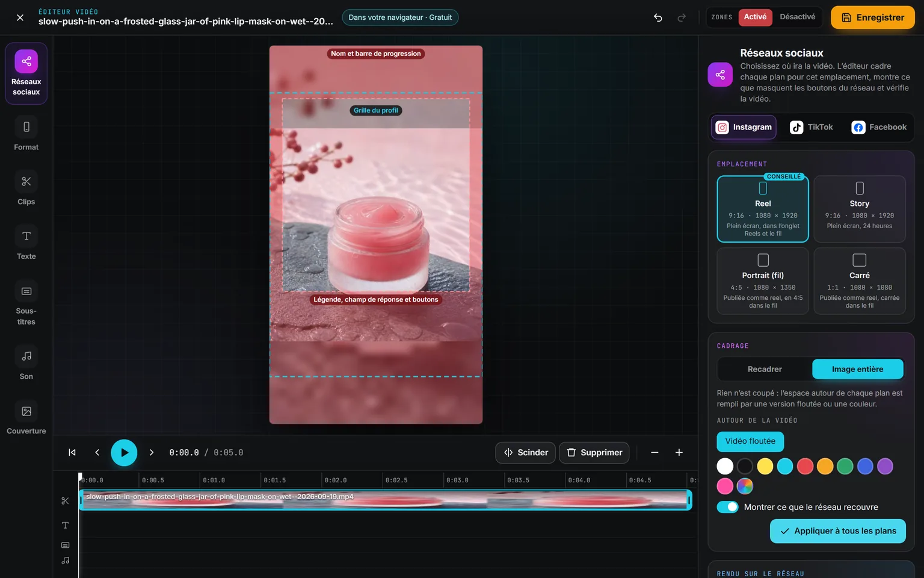924x578 pixels.
Task: Open the Clips scissors panel
Action: [x=26, y=188]
